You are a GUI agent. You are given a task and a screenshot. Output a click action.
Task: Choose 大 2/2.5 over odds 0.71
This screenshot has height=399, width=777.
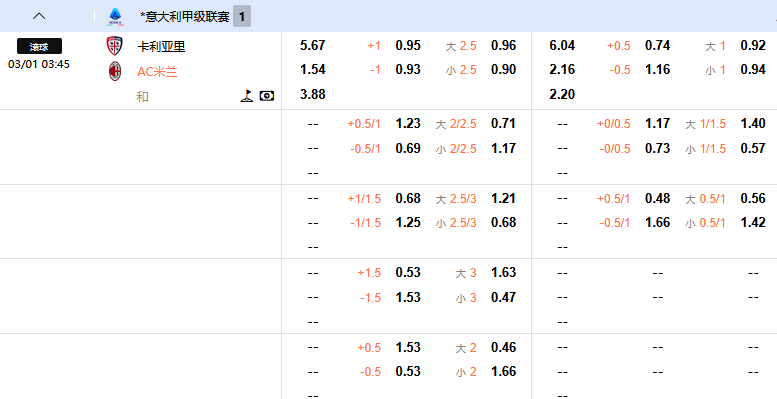(503, 123)
